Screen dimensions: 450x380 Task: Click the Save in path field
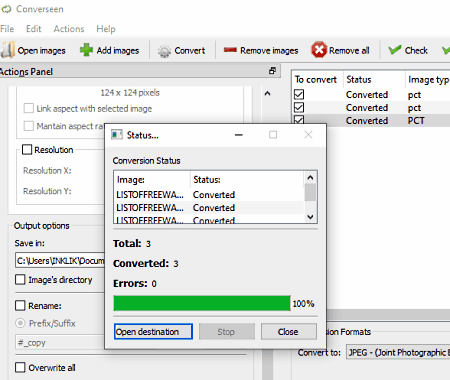(60, 260)
